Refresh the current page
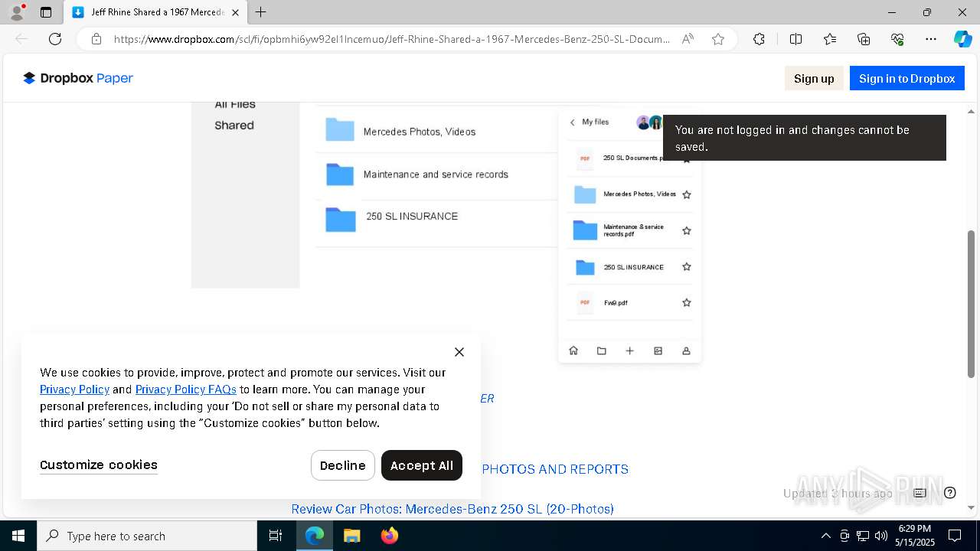The height and width of the screenshot is (551, 980). coord(55,39)
